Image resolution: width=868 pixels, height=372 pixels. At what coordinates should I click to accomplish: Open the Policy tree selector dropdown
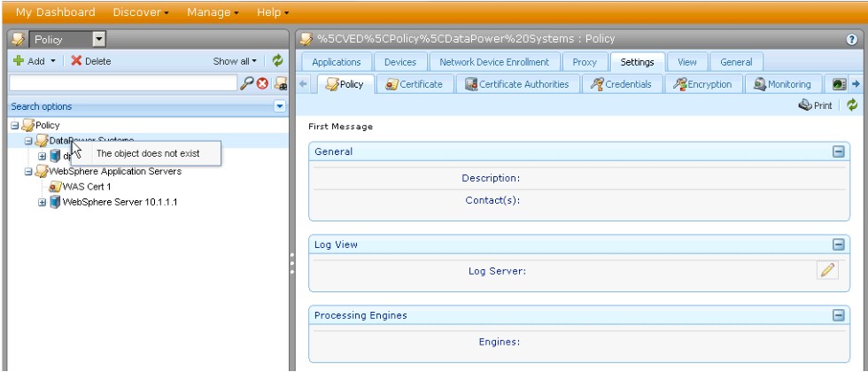click(99, 39)
